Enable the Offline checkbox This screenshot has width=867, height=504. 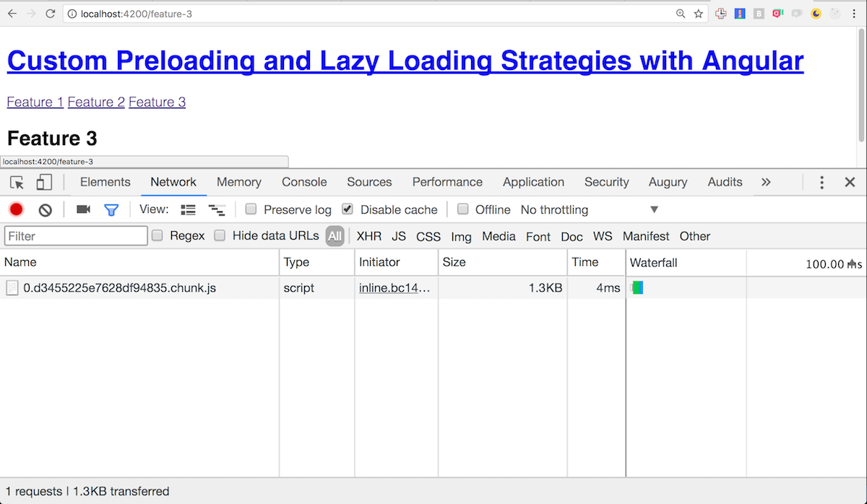(x=463, y=209)
